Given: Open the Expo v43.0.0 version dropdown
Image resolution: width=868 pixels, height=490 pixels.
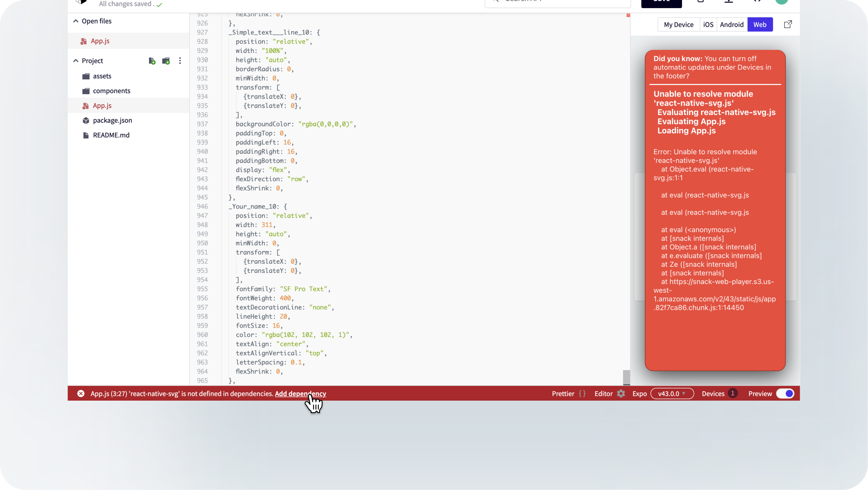Looking at the screenshot, I should tap(672, 393).
